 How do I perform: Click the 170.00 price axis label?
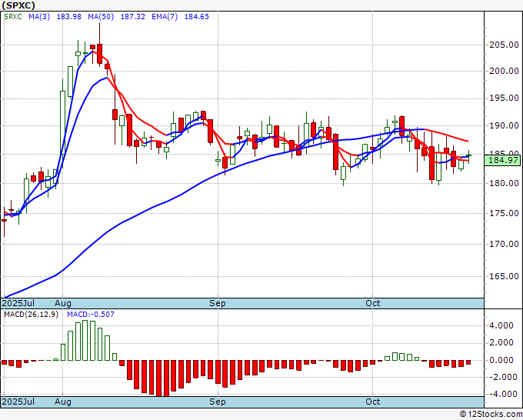click(x=504, y=244)
